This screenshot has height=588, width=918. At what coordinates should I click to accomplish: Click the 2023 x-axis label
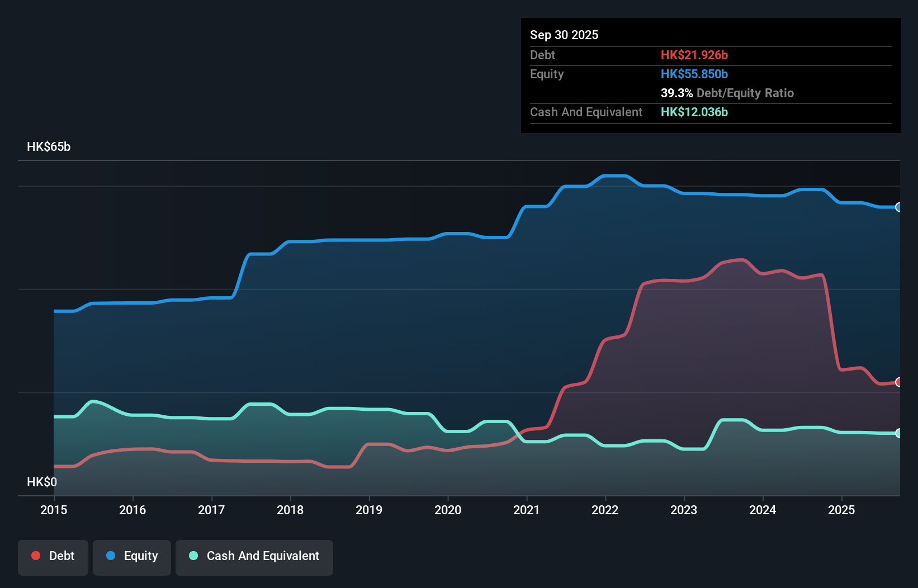(x=684, y=510)
